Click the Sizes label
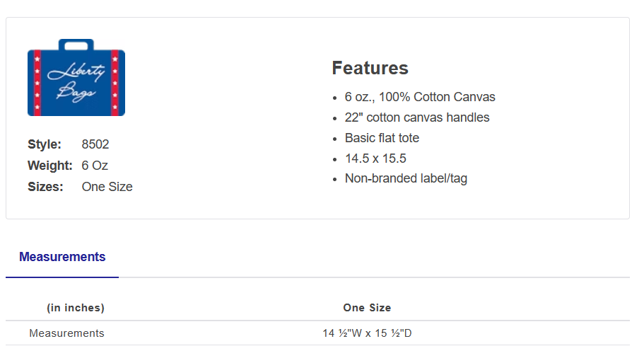The image size is (644, 363). point(45,187)
